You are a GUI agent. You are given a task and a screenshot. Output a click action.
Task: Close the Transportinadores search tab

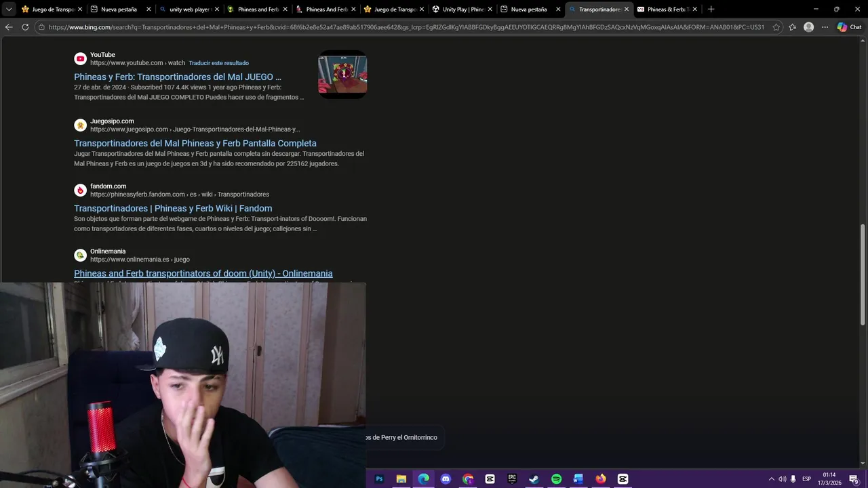coord(626,9)
